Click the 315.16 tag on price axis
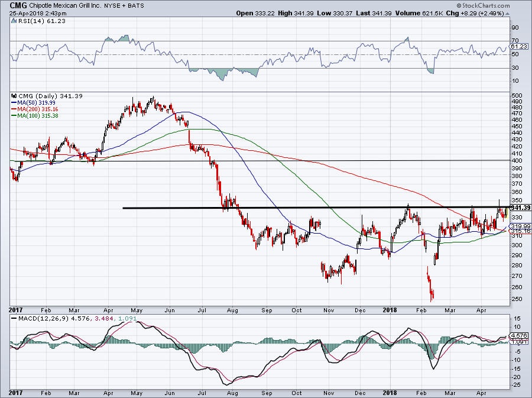 521,231
